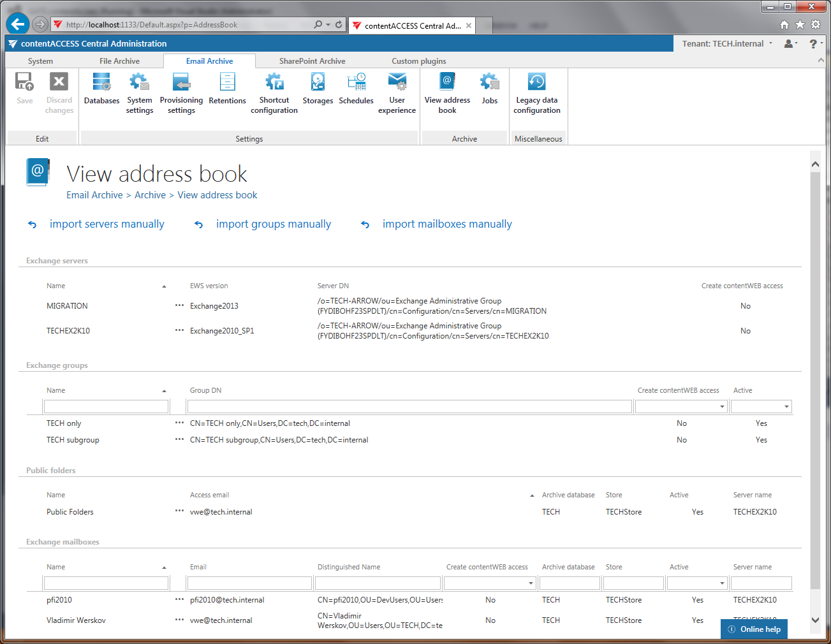Open the user account icon menu
This screenshot has height=644, width=831.
[791, 43]
